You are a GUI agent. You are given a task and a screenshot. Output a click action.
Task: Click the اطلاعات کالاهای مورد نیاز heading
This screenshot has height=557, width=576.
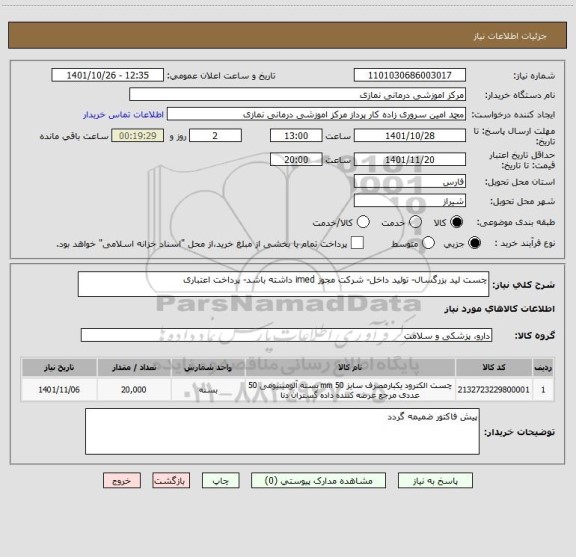click(500, 309)
